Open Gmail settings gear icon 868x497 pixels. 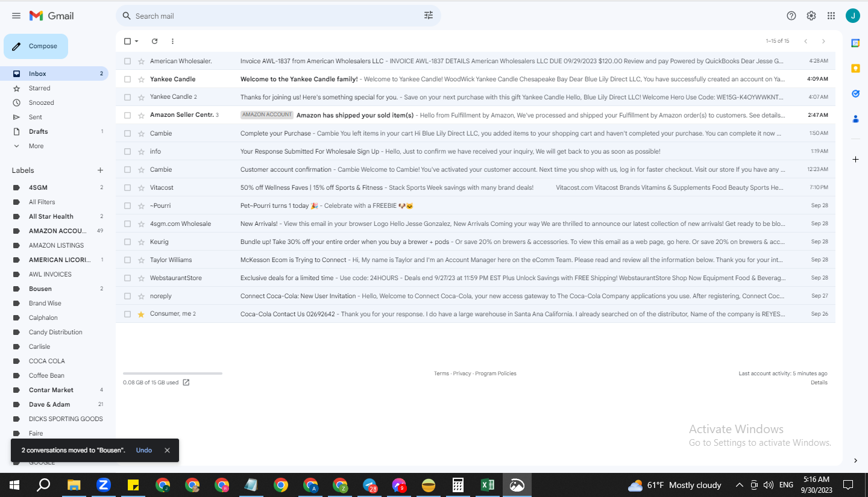pos(811,16)
